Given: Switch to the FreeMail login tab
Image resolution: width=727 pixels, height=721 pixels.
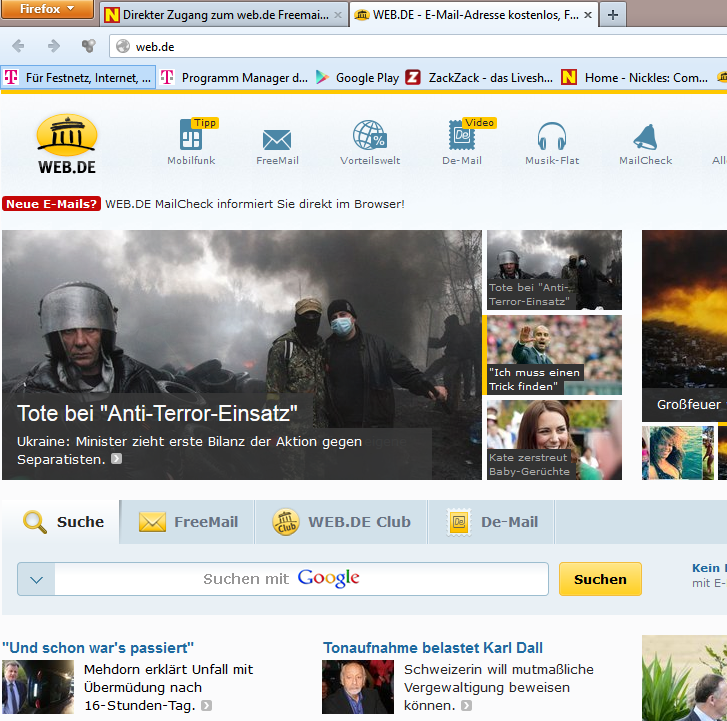Looking at the screenshot, I should [x=187, y=522].
